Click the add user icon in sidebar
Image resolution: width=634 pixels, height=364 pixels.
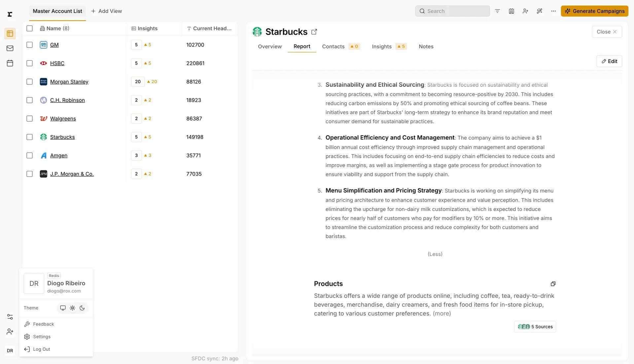tap(10, 331)
